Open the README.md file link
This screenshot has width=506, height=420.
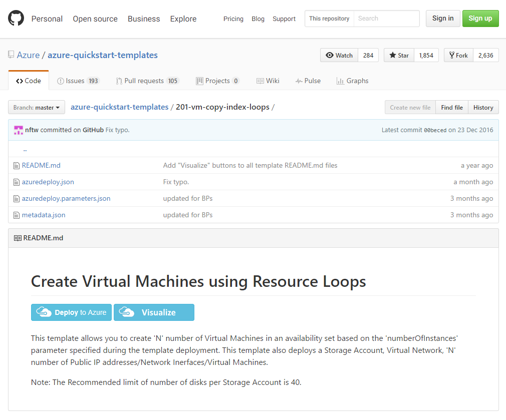41,165
